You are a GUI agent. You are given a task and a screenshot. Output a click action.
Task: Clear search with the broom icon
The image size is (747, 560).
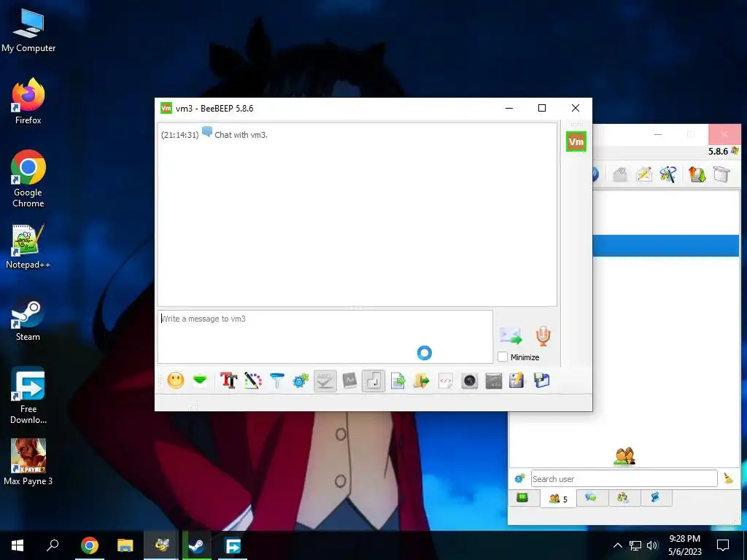[728, 478]
